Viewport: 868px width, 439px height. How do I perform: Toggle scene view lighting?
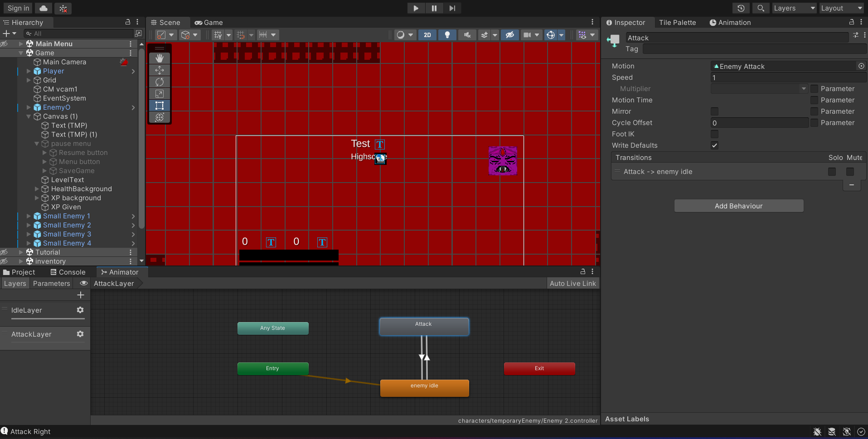point(447,35)
